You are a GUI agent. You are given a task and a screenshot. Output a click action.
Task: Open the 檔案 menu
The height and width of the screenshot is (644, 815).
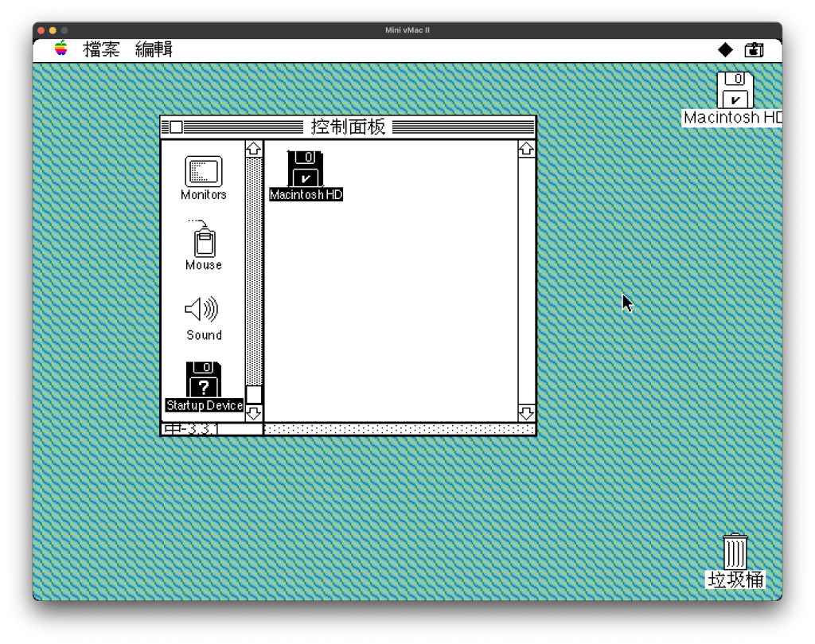pyautogui.click(x=101, y=49)
